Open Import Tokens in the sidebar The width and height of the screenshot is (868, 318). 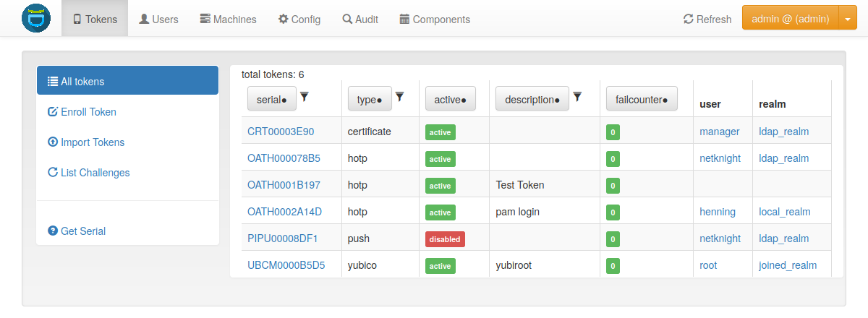click(x=92, y=142)
